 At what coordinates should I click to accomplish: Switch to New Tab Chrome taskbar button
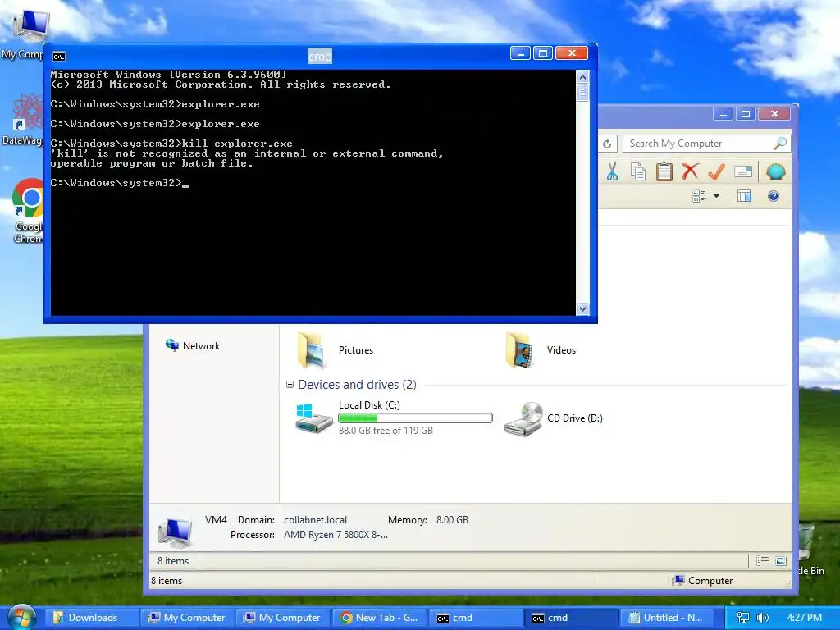click(x=381, y=618)
